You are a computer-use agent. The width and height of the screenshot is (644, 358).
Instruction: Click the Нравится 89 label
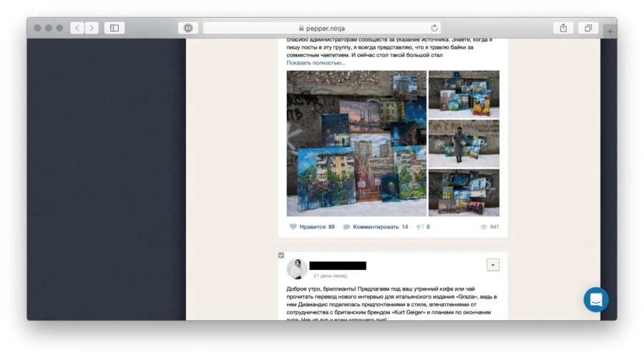(317, 227)
